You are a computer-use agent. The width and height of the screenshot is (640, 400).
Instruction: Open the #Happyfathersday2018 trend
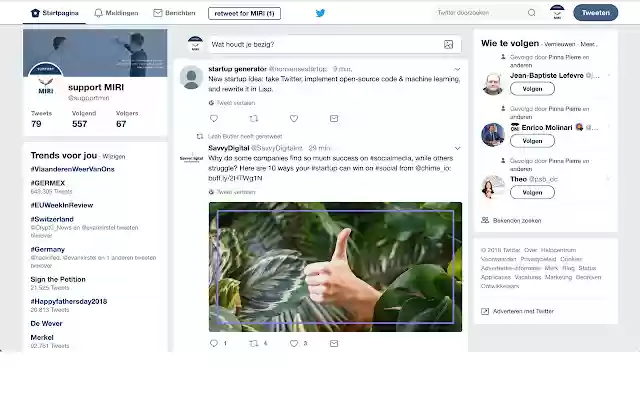click(69, 301)
